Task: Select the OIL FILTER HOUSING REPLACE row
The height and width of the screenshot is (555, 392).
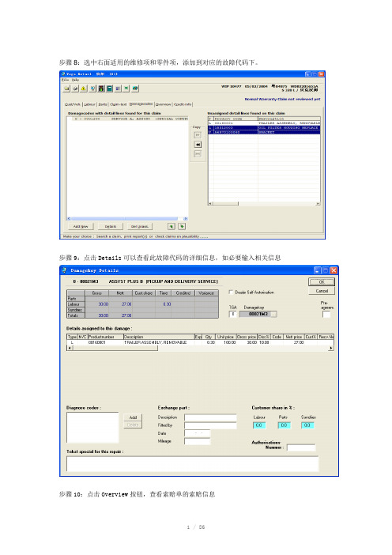Action: [x=264, y=128]
